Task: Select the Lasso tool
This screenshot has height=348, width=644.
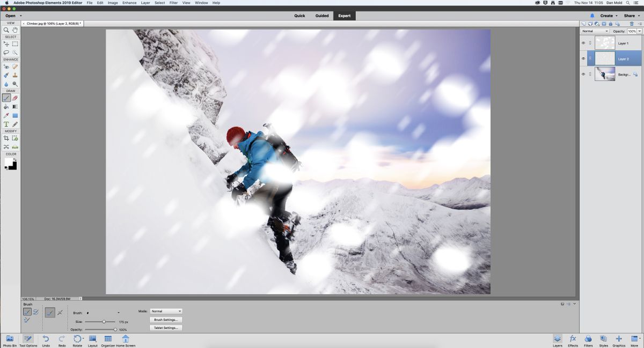Action: [5, 52]
